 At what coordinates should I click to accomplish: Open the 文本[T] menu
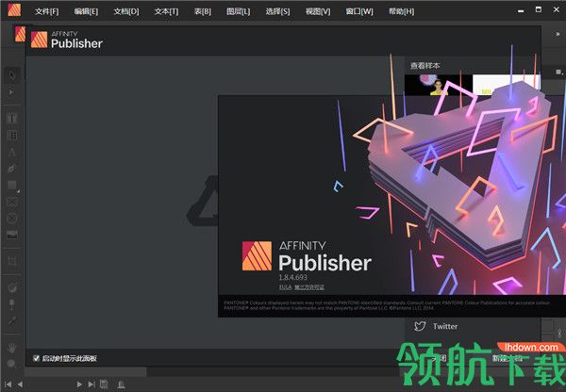tap(166, 11)
